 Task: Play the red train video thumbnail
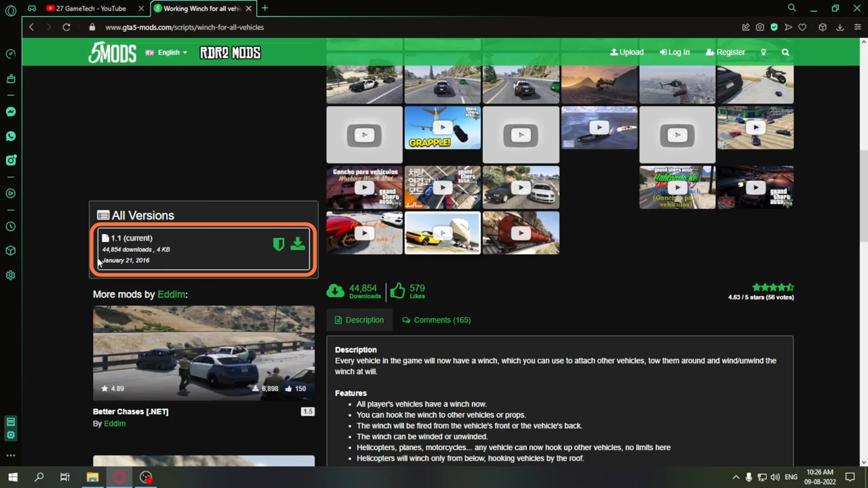click(x=521, y=233)
